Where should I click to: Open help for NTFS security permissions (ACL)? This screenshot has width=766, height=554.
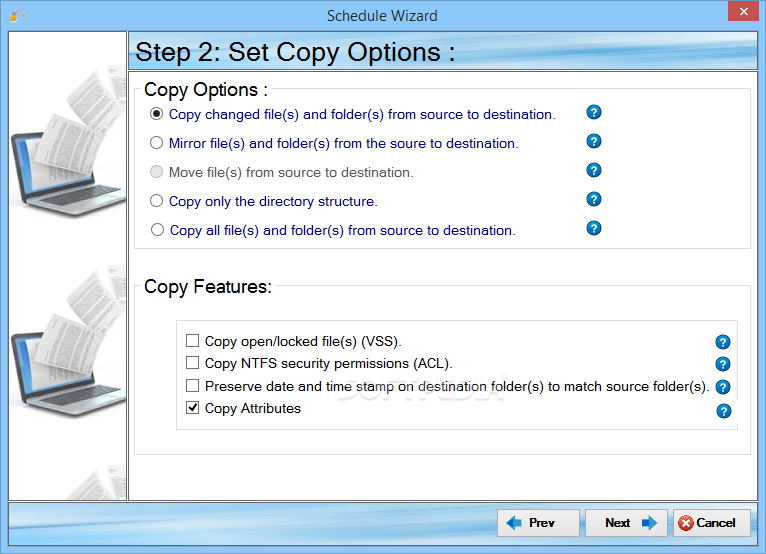pyautogui.click(x=723, y=364)
